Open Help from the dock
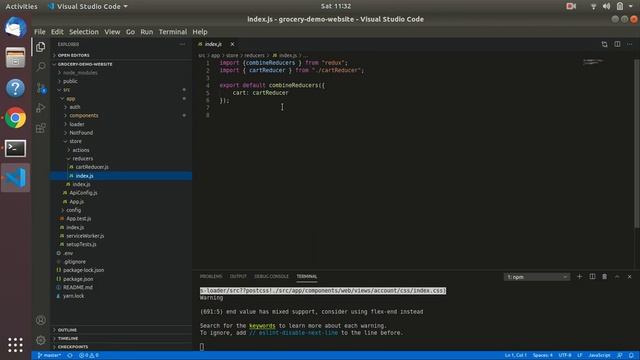The image size is (640, 360). 16,88
